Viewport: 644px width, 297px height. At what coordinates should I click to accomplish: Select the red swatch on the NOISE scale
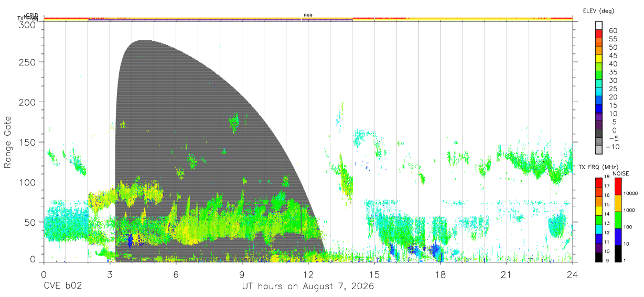coord(618,186)
